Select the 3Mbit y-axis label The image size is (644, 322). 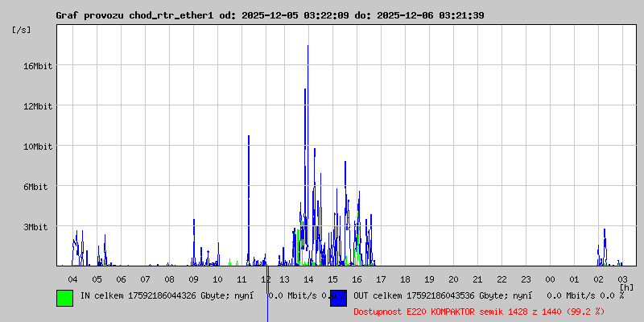37,227
